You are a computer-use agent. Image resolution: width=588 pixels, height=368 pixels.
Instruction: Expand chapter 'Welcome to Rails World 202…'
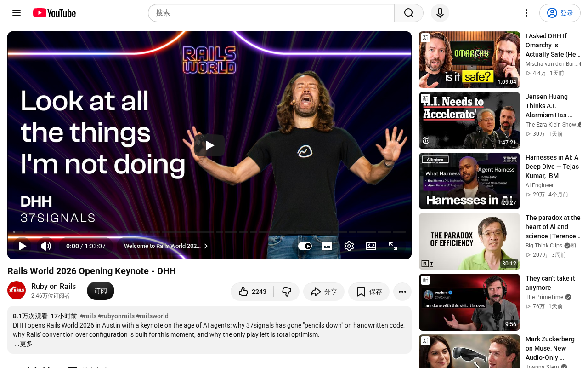(x=166, y=246)
